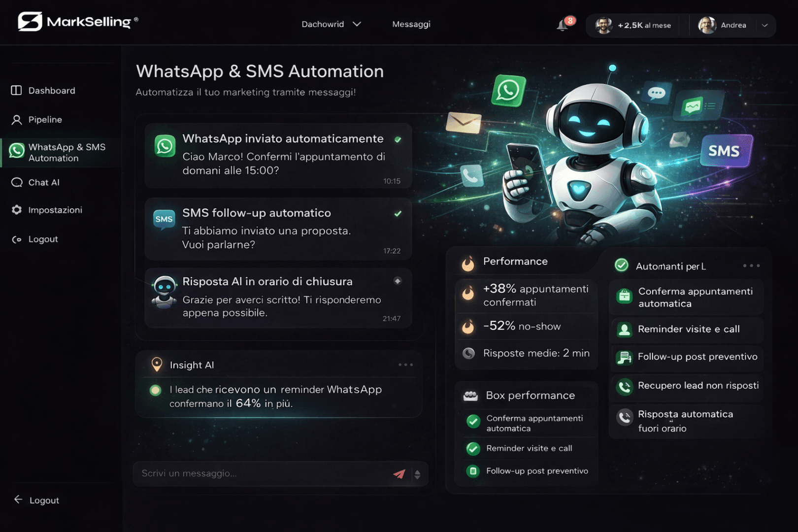Switch to the Messaggi tab
Image resolution: width=798 pixels, height=532 pixels.
click(411, 24)
